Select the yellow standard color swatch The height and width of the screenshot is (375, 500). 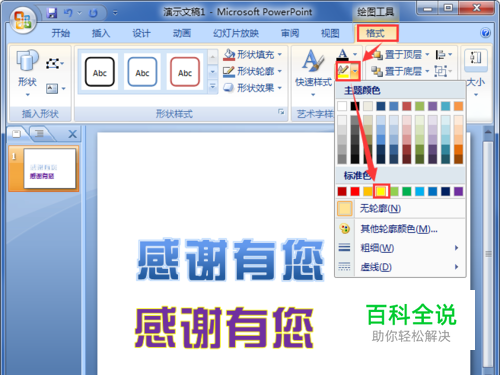(381, 191)
